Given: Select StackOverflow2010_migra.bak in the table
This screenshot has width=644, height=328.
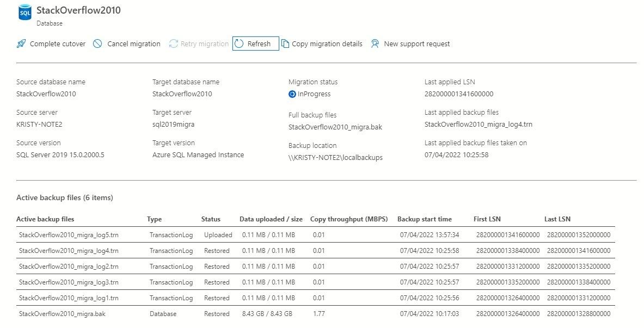Looking at the screenshot, I should click(x=62, y=314).
